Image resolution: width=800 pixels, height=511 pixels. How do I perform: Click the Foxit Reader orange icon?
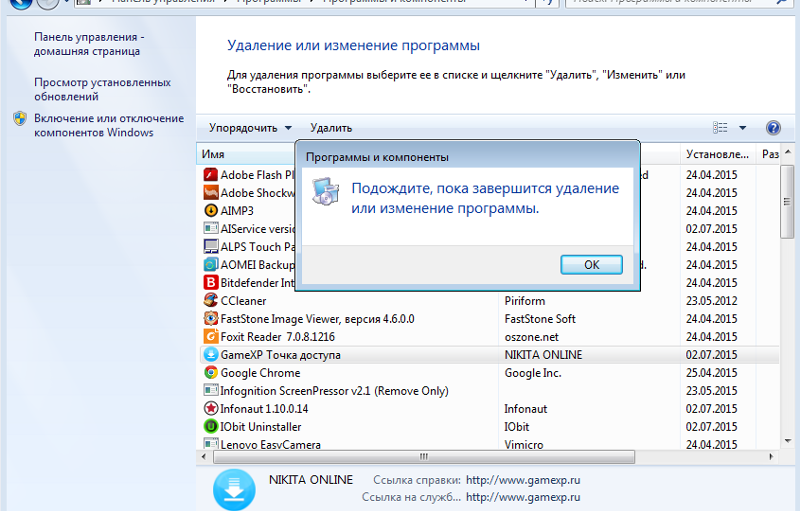tap(211, 337)
